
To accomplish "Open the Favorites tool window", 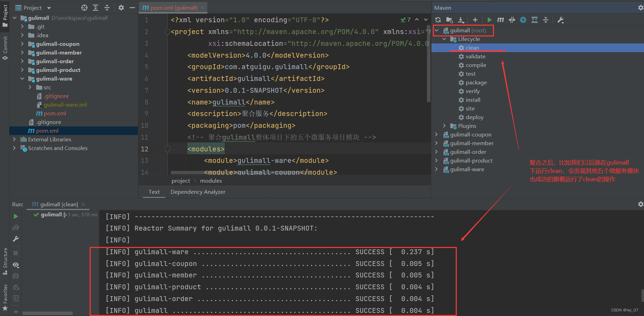I will coord(5,297).
